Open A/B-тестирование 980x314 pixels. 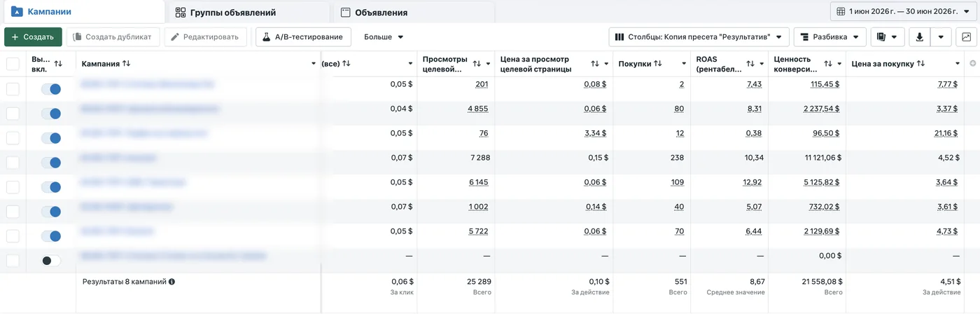[304, 37]
